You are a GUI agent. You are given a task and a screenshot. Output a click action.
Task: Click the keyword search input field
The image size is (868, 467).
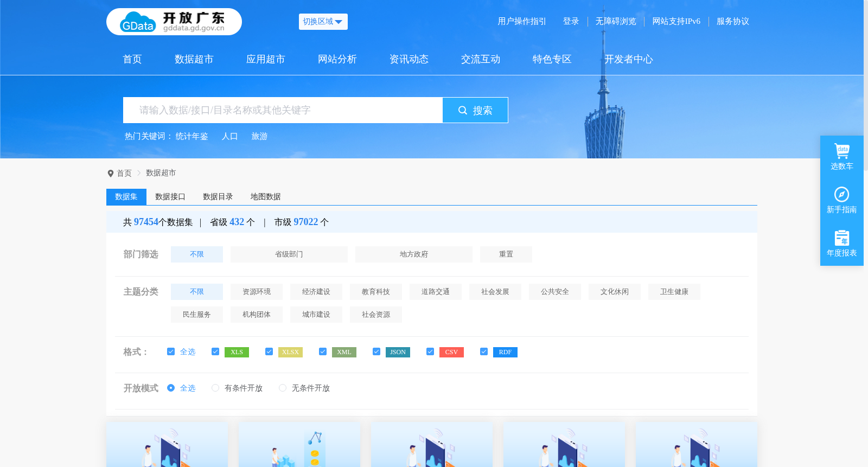point(283,110)
